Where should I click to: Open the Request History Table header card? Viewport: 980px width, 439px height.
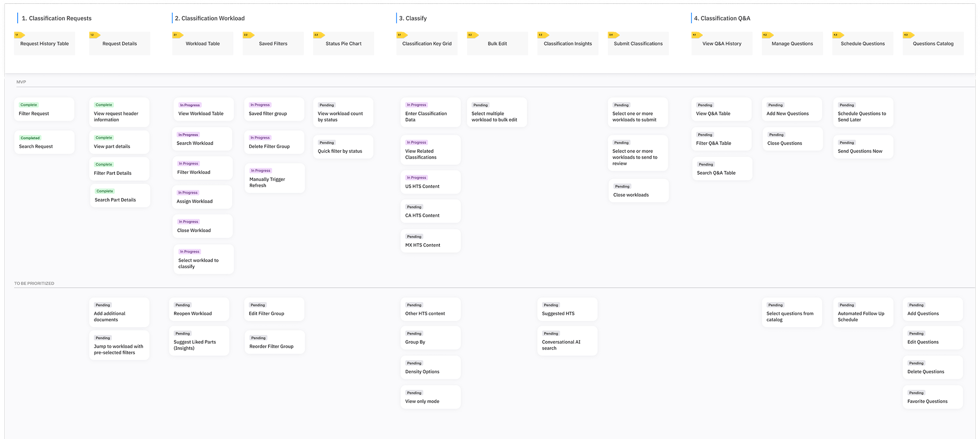click(45, 44)
